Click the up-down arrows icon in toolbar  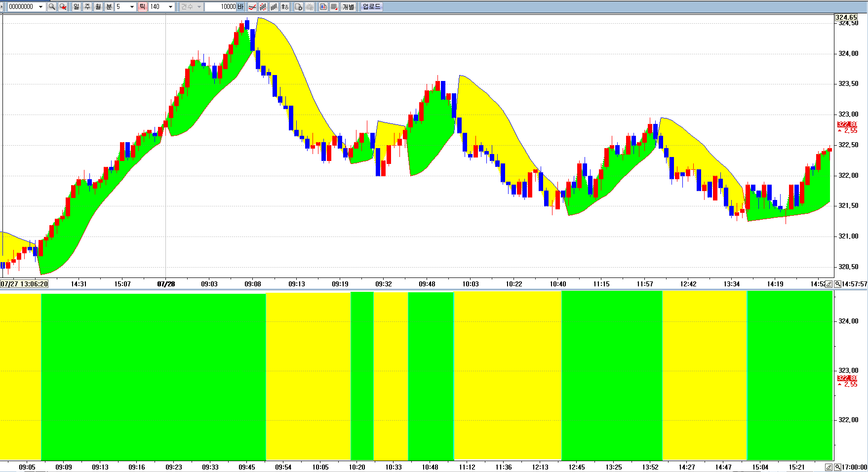click(x=285, y=6)
